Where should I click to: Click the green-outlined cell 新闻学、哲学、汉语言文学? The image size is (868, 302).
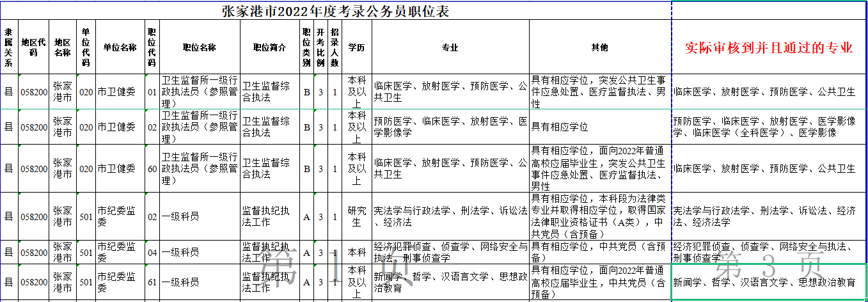tap(769, 282)
